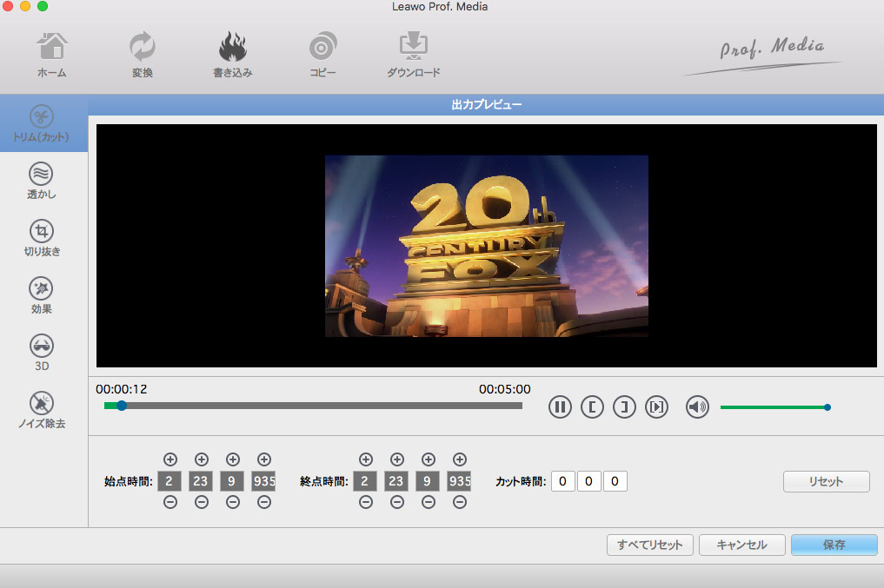Click the 保存 (Save) button

coord(833,545)
